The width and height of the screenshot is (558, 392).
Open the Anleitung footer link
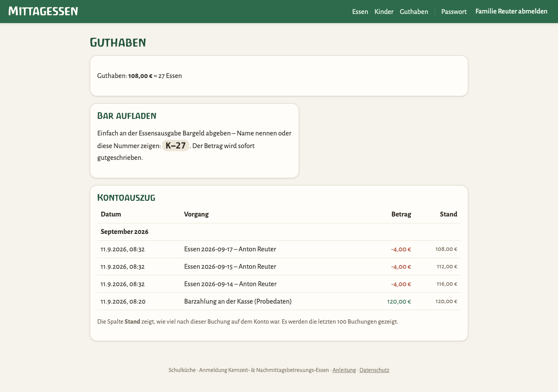[x=344, y=370]
